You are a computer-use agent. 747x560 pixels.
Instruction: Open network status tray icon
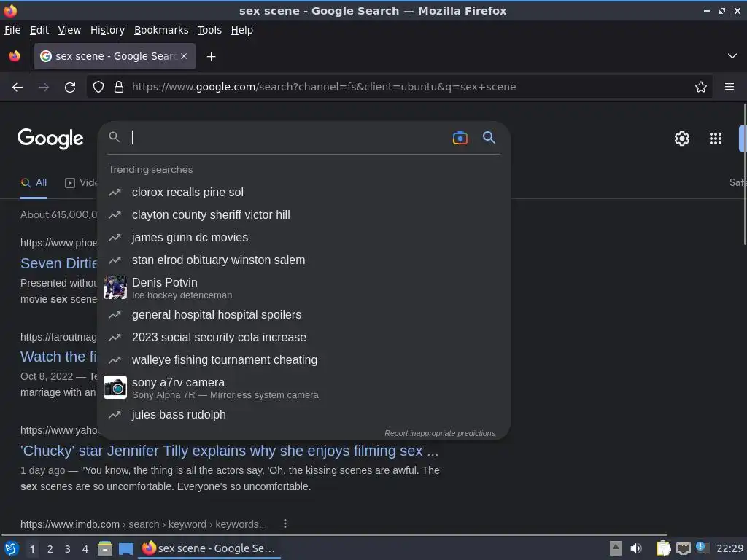[683, 548]
